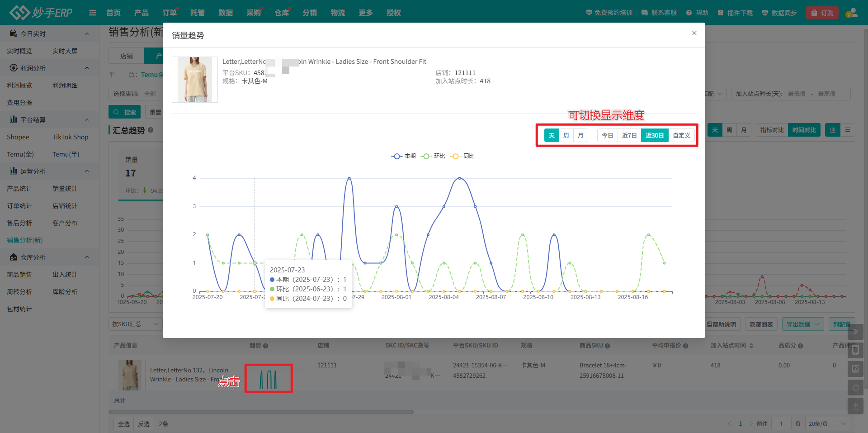This screenshot has height=433, width=868.
Task: Click the 订购 button
Action: [x=822, y=13]
